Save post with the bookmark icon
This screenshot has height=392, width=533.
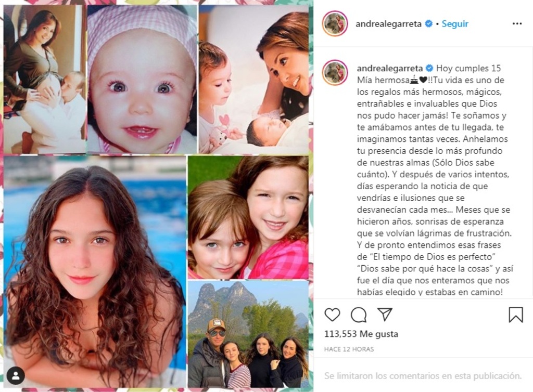(515, 315)
